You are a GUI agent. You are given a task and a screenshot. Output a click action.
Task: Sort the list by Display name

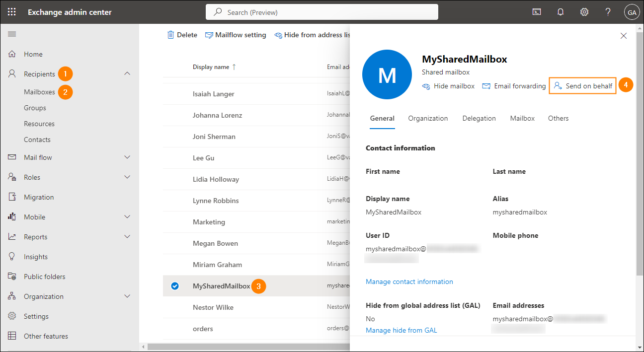coord(214,67)
